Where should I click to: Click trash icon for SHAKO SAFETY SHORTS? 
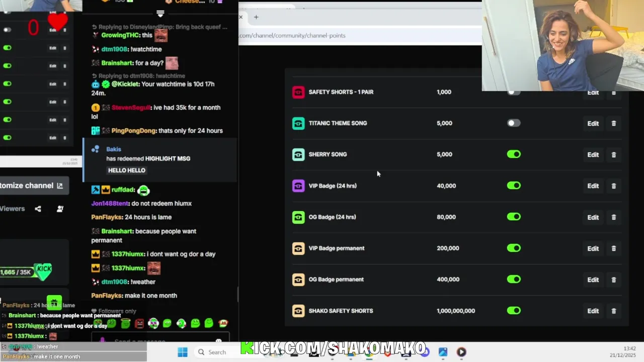[x=614, y=311]
